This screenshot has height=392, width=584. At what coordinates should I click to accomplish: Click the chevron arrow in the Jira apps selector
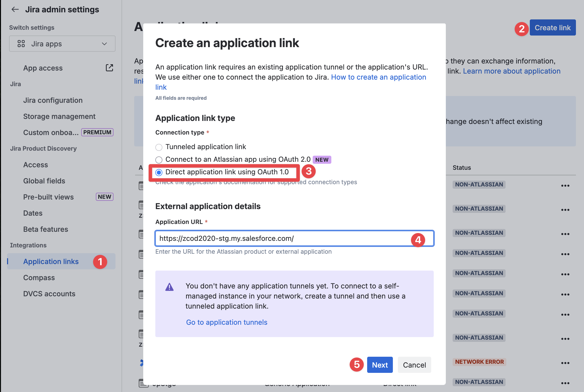click(104, 44)
